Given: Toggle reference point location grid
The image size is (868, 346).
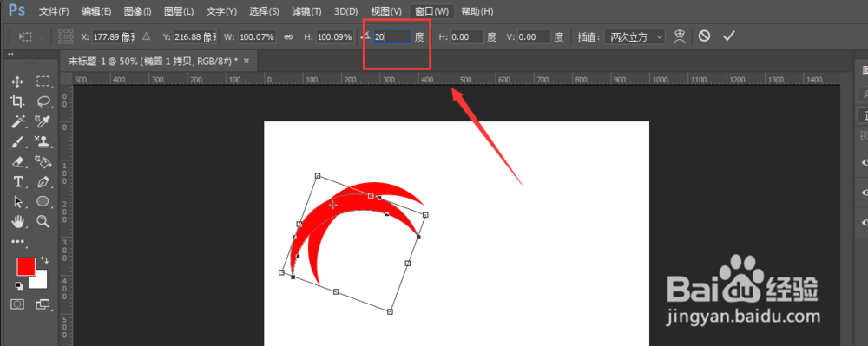Looking at the screenshot, I should pyautogui.click(x=65, y=37).
